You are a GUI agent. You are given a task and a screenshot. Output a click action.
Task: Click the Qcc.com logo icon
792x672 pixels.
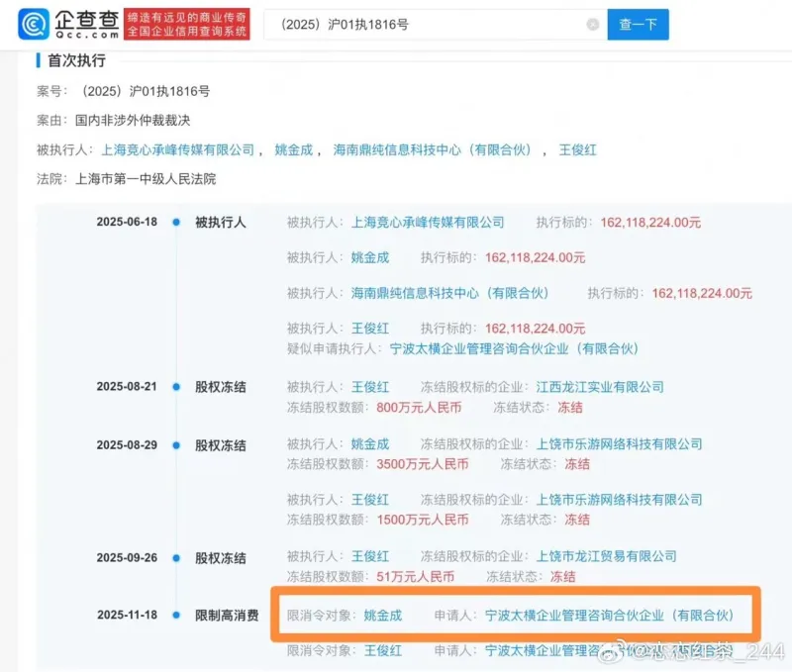pyautogui.click(x=34, y=25)
